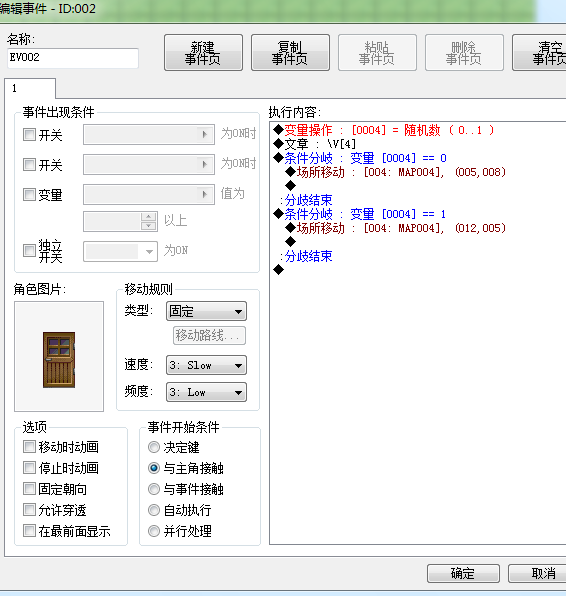Viewport: 566px width, 596px height.
Task: Click the 新建事件页 button
Action: point(203,52)
